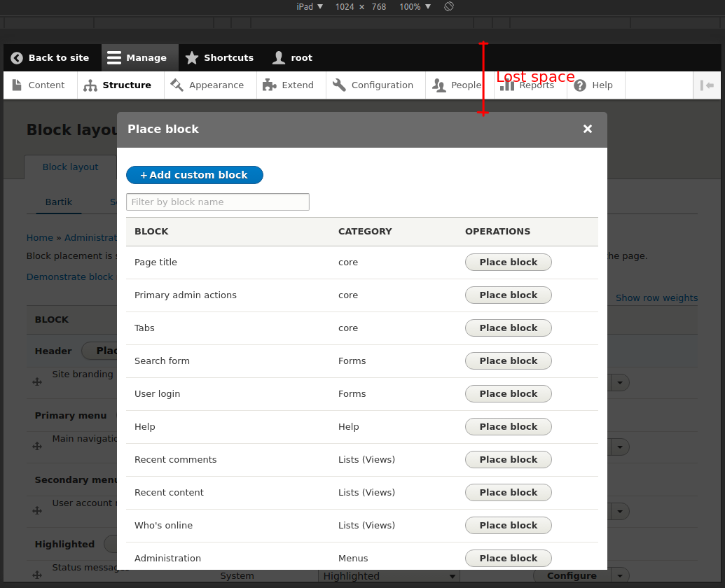The width and height of the screenshot is (725, 588).
Task: Toggle toolbar orientation with the arrow icon
Action: [x=707, y=85]
